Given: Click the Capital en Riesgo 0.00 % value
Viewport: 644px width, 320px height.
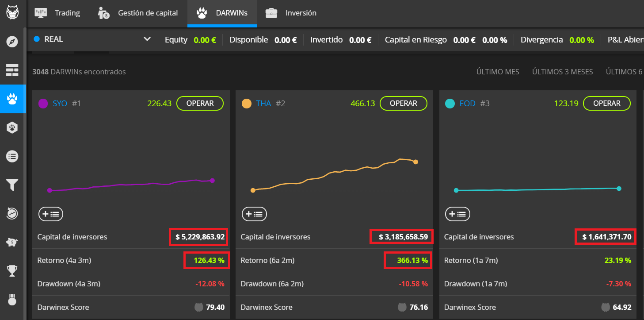Looking at the screenshot, I should coord(495,40).
